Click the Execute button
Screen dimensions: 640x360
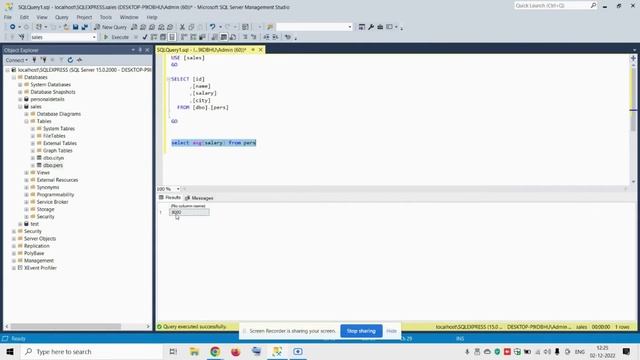(116, 37)
